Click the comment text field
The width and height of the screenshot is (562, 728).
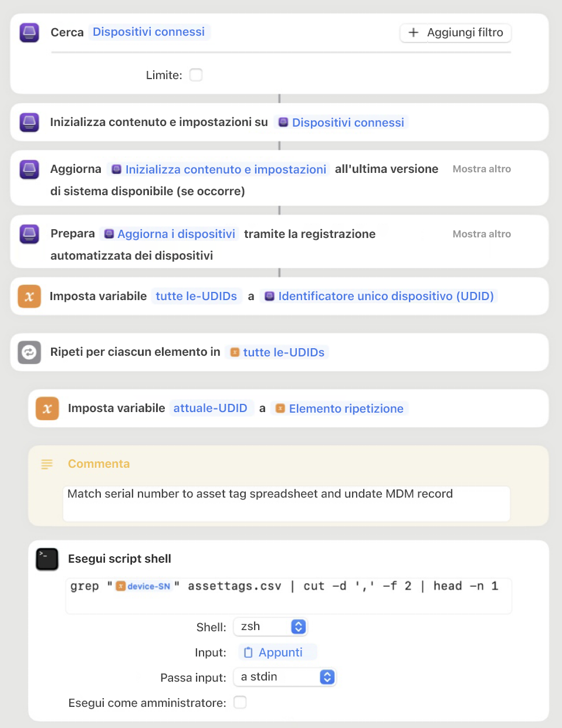286,504
